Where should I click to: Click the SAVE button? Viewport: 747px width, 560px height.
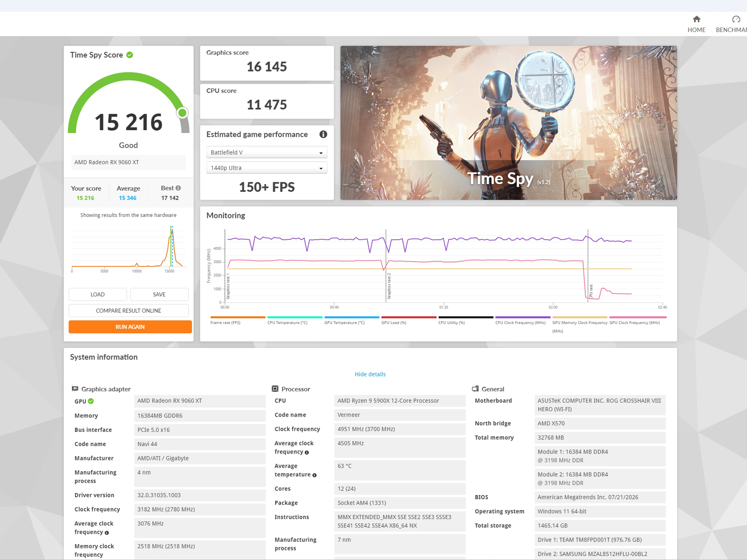click(x=159, y=294)
